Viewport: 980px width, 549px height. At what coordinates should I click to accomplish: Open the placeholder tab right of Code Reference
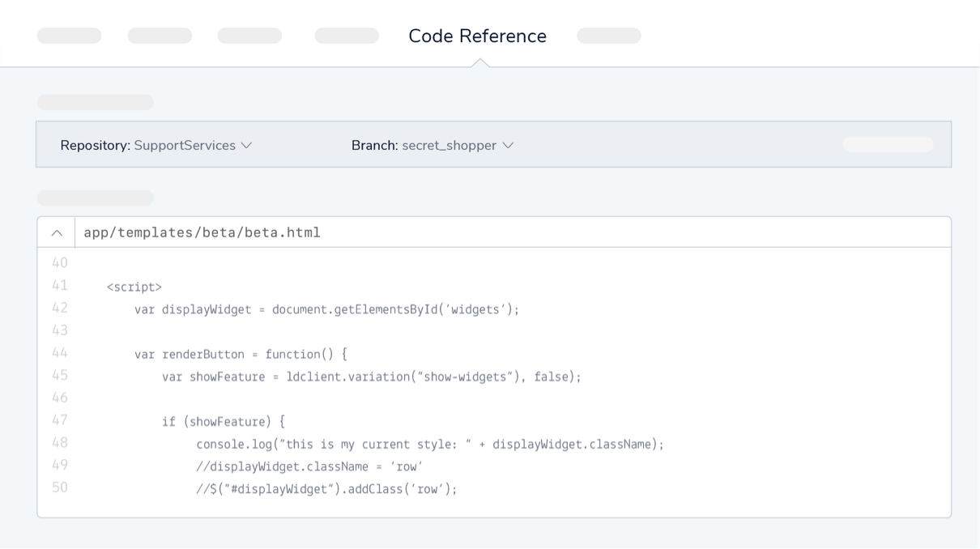coord(608,36)
